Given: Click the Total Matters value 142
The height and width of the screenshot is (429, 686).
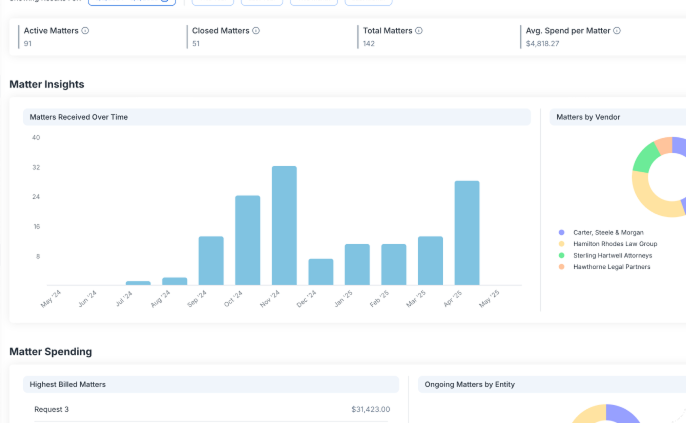Looking at the screenshot, I should pyautogui.click(x=369, y=44).
